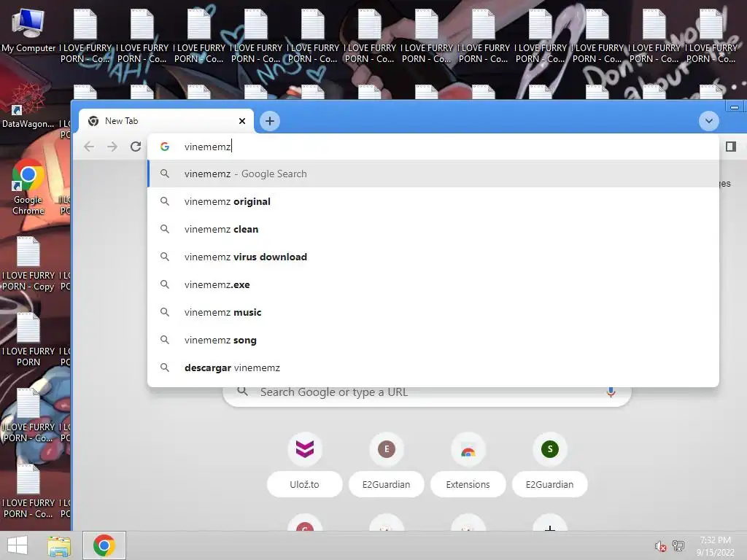The height and width of the screenshot is (560, 747).
Task: Click the Chrome back arrow
Action: (89, 147)
